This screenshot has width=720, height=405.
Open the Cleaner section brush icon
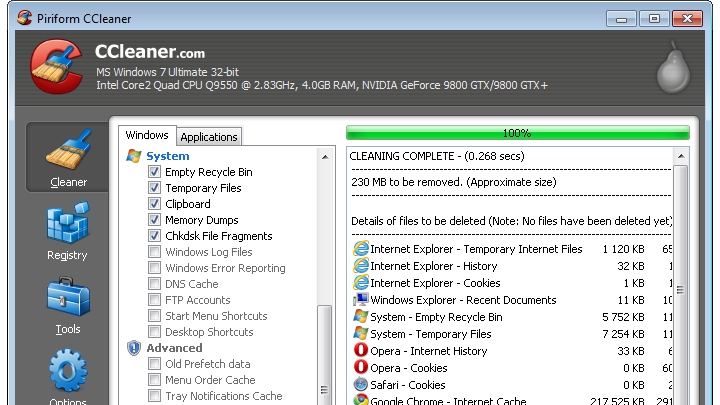click(68, 149)
